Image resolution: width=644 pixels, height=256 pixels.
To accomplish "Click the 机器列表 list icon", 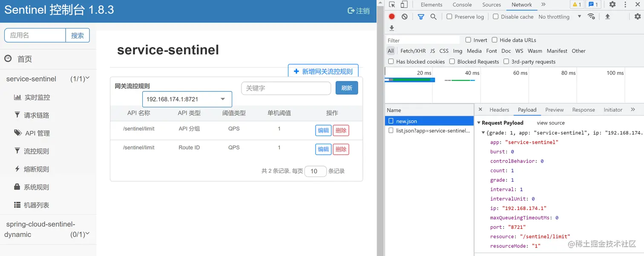I will coord(17,205).
